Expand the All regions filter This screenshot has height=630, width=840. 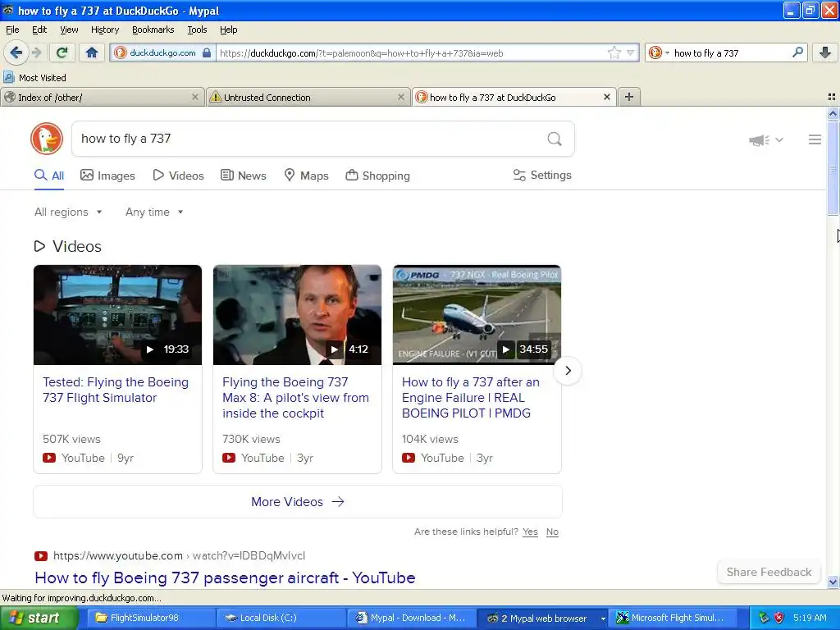[68, 212]
